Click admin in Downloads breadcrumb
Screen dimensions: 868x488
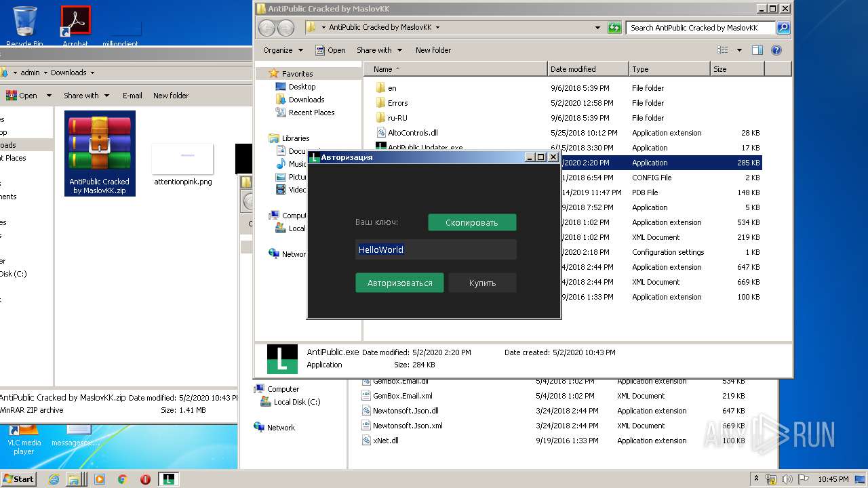coord(30,73)
